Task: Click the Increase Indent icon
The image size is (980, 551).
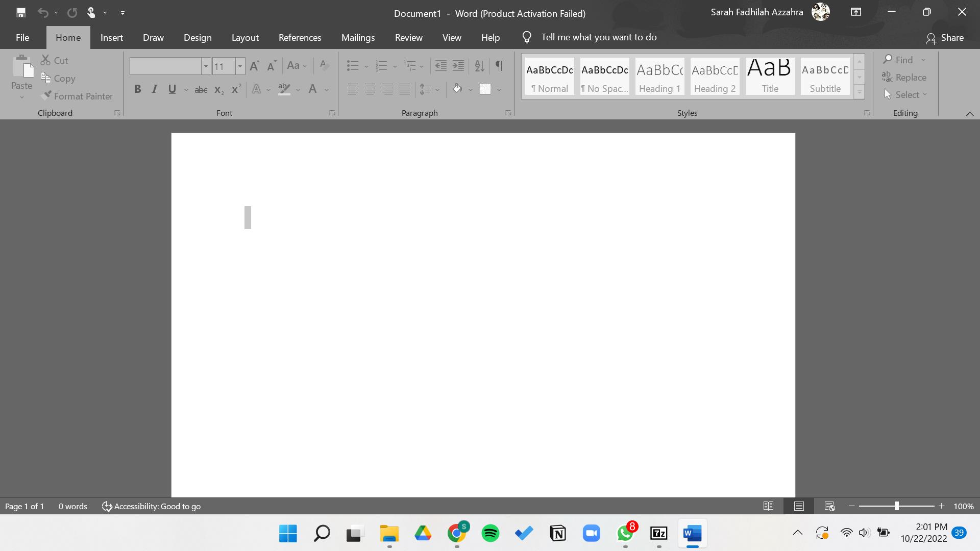Action: click(x=458, y=65)
